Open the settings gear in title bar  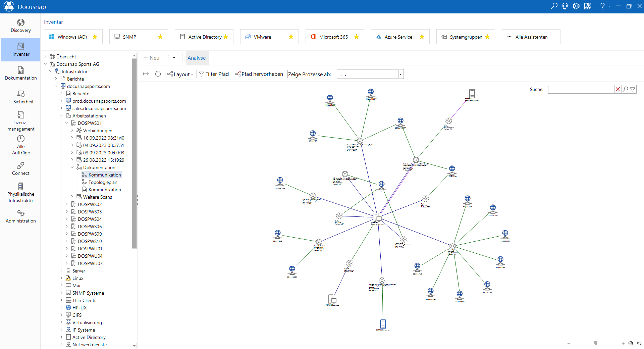click(576, 6)
